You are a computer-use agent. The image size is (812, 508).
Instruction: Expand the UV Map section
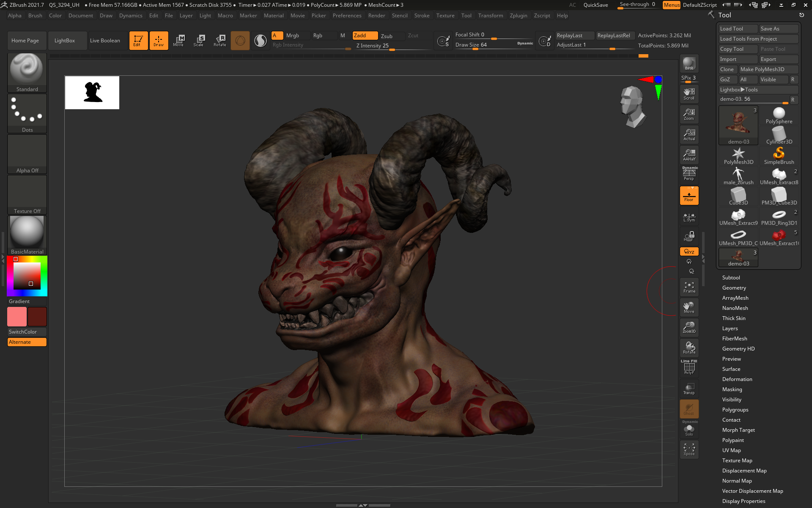point(731,450)
